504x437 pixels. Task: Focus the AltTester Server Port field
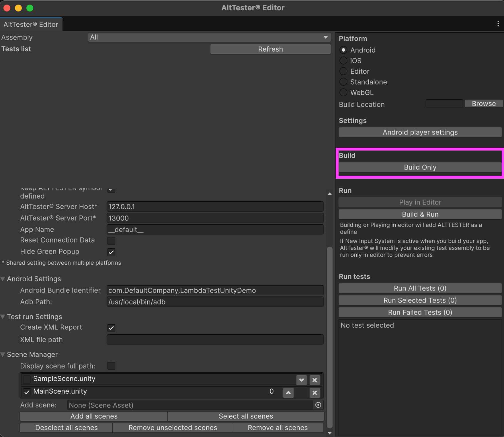[x=215, y=218]
